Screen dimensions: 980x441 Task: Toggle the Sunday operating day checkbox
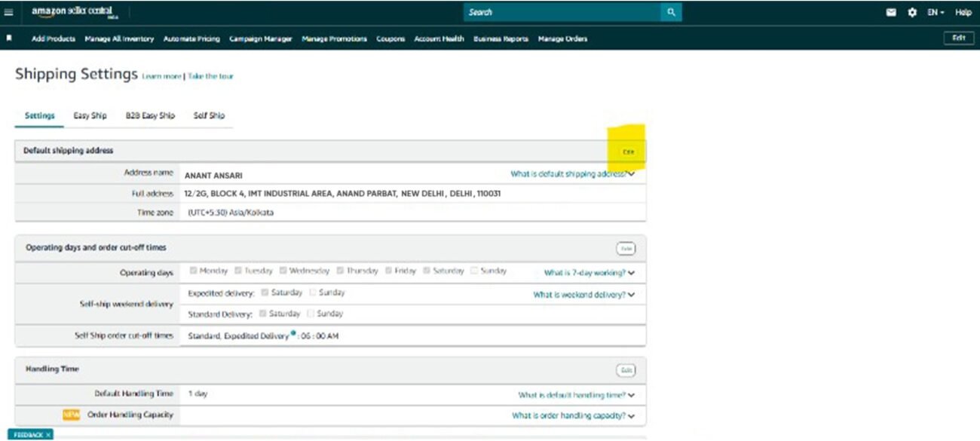tap(474, 271)
